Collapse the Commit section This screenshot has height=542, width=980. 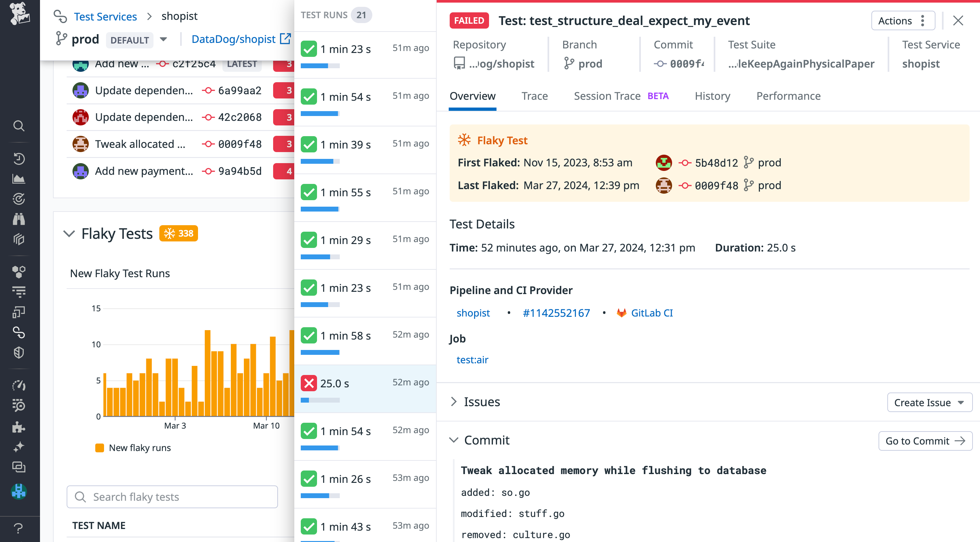point(454,440)
